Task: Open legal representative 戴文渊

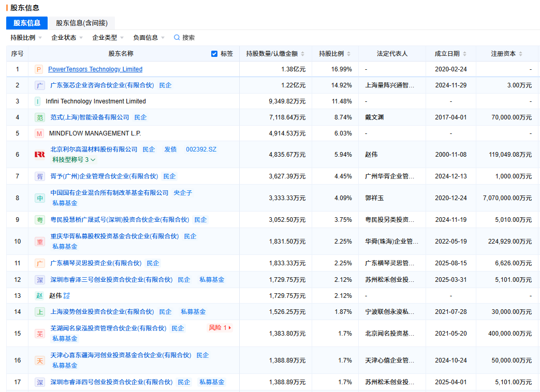Action: pyautogui.click(x=374, y=117)
